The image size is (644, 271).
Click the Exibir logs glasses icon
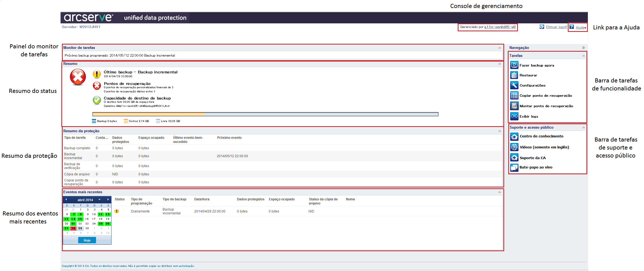(514, 116)
